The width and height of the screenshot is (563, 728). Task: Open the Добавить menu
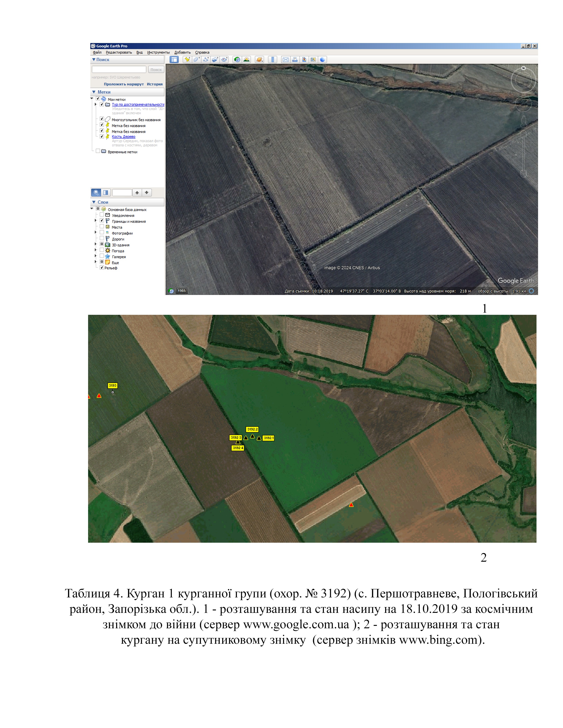182,52
